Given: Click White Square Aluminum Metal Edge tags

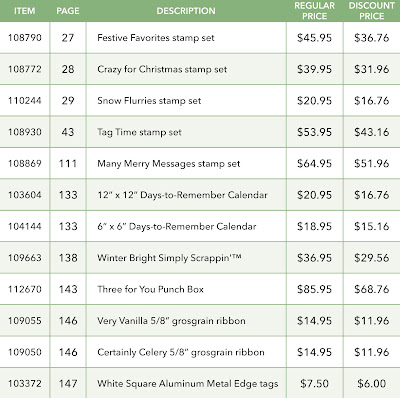Looking at the screenshot, I should 188,384.
